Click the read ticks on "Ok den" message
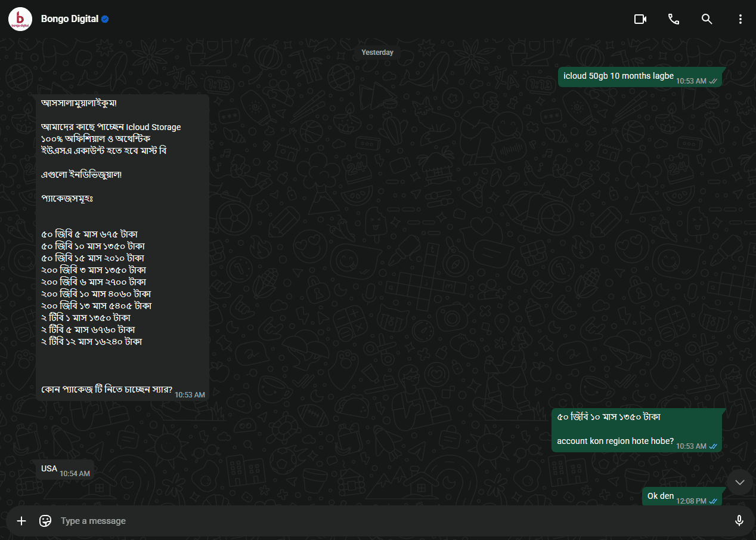The width and height of the screenshot is (756, 540). (713, 501)
